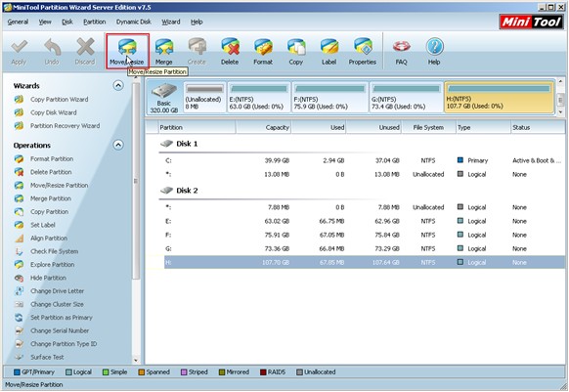This screenshot has width=569, height=392.
Task: Click the Align Partition operation icon
Action: (x=19, y=239)
